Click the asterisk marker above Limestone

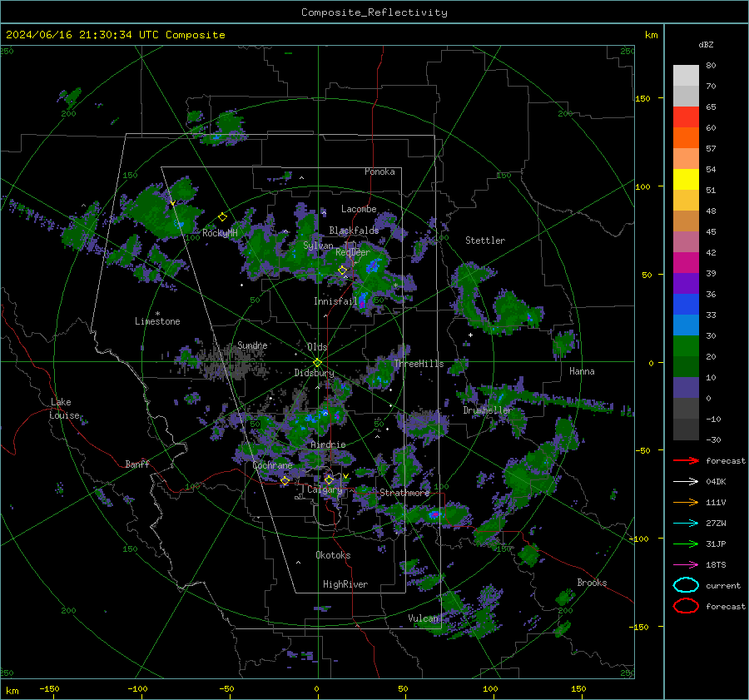(x=157, y=314)
